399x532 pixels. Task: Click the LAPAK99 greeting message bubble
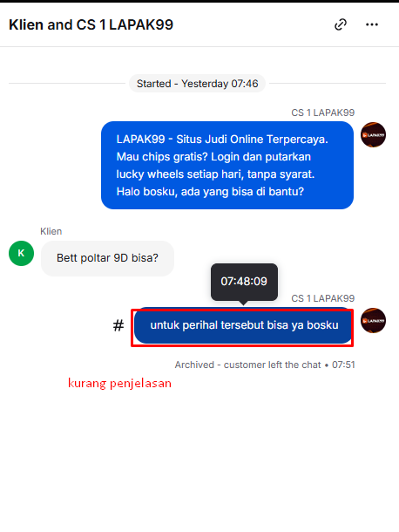(227, 165)
